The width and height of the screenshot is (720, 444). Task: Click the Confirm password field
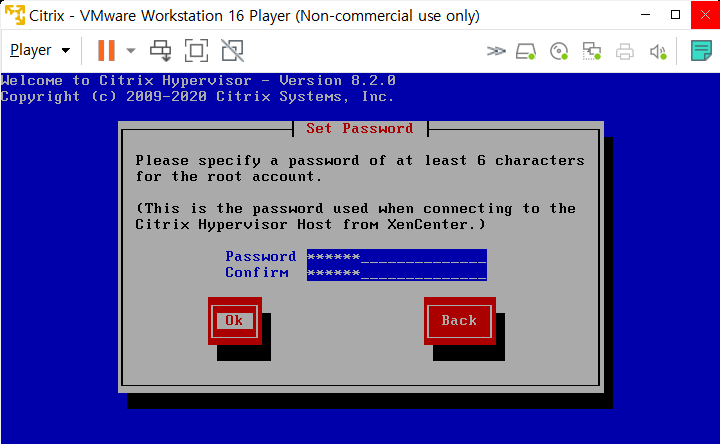(397, 273)
